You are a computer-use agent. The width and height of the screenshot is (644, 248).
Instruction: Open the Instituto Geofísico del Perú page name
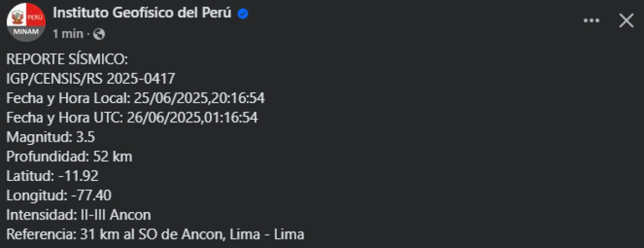pyautogui.click(x=142, y=14)
